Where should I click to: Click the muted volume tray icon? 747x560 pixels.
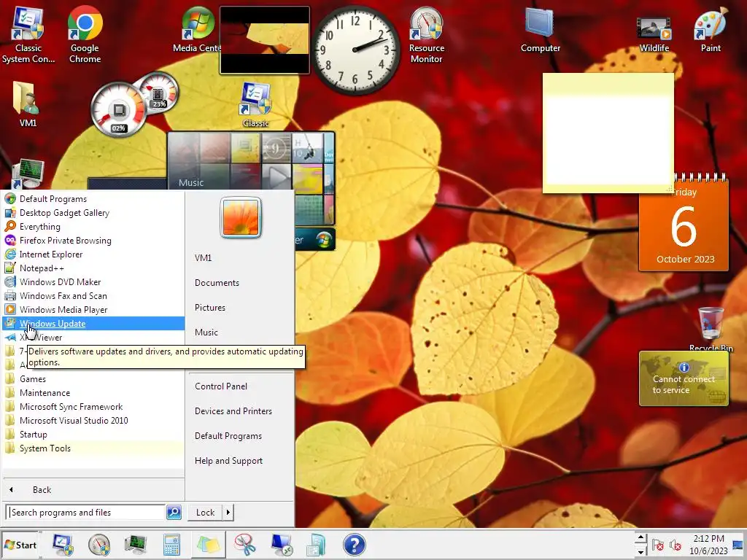pos(675,545)
